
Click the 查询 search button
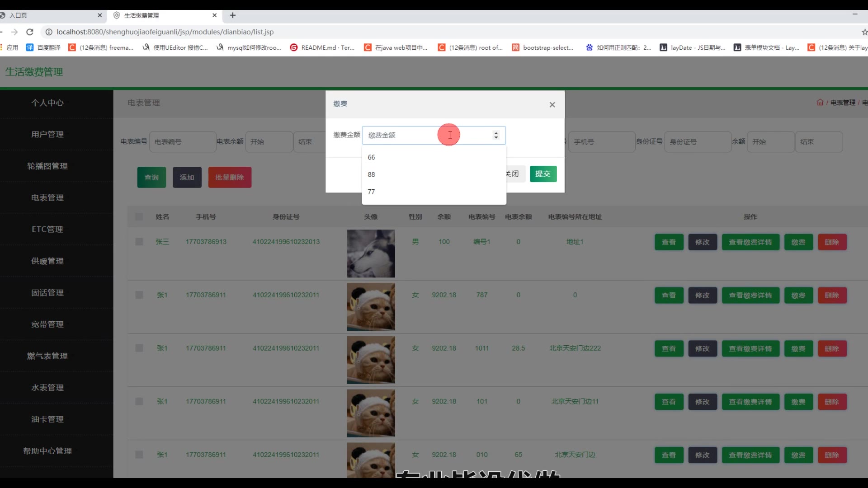click(x=151, y=178)
